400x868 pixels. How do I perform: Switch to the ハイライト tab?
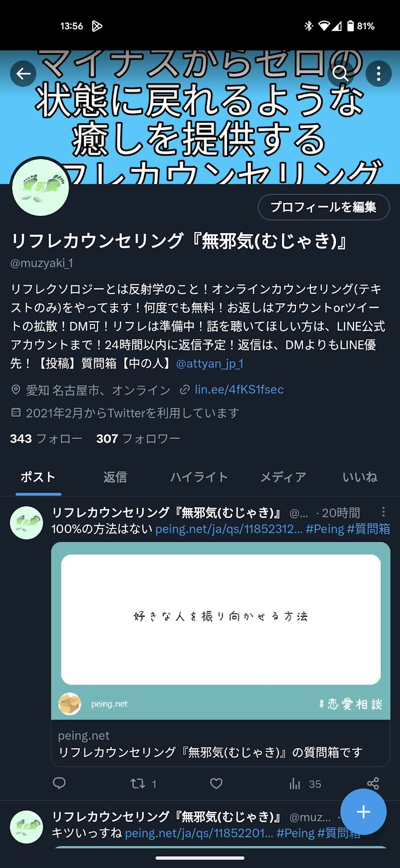pyautogui.click(x=199, y=477)
